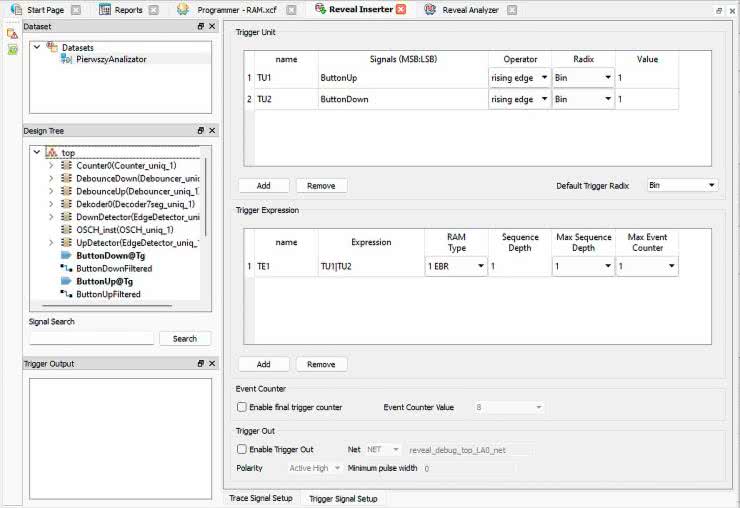Click the Signal Search input field

point(91,338)
